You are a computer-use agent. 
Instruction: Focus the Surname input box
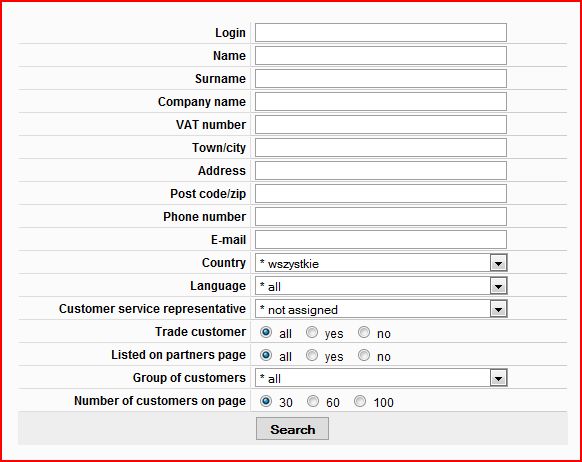pyautogui.click(x=380, y=79)
